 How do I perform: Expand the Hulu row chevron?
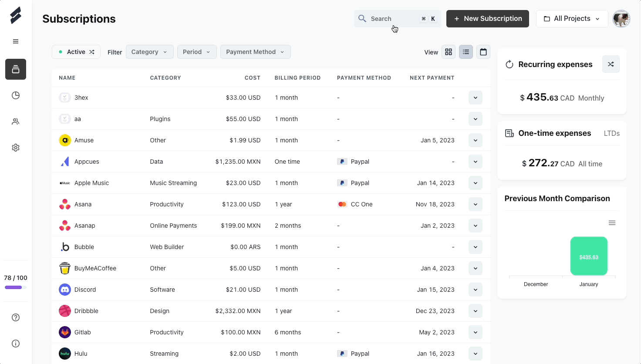476,354
